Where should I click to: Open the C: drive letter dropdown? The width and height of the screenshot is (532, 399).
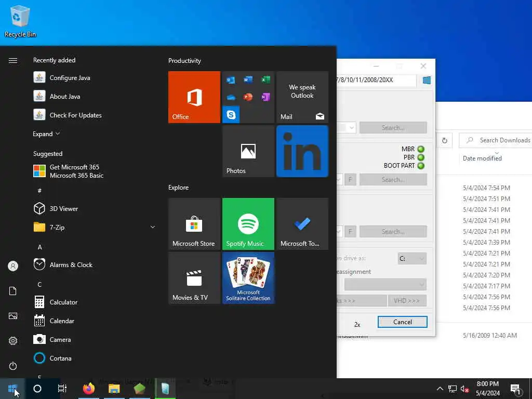pos(412,259)
